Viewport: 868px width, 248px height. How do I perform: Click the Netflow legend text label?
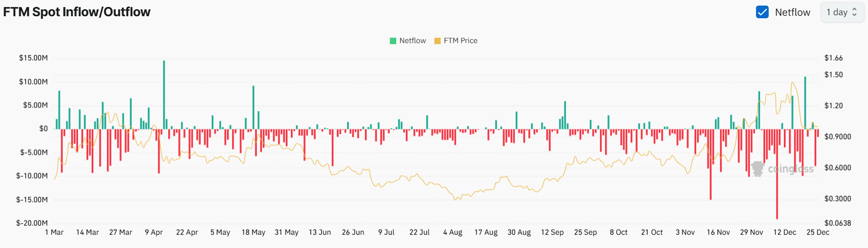click(412, 41)
